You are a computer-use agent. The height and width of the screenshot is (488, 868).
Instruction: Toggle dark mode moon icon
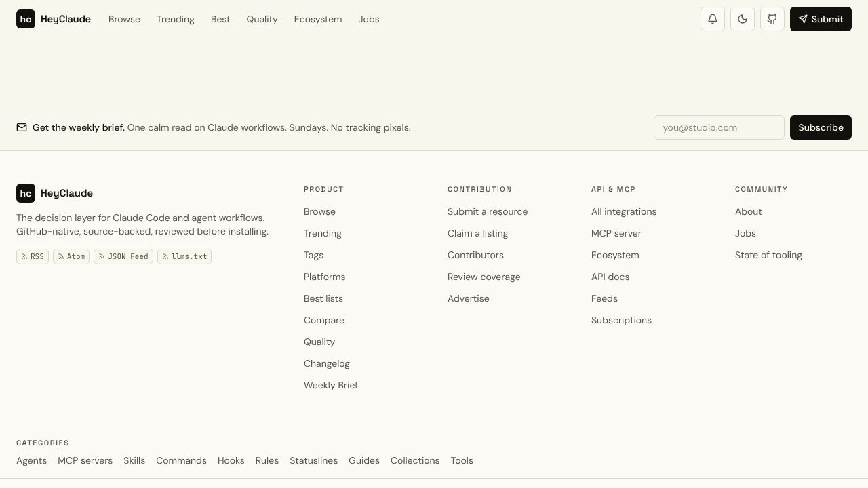743,19
